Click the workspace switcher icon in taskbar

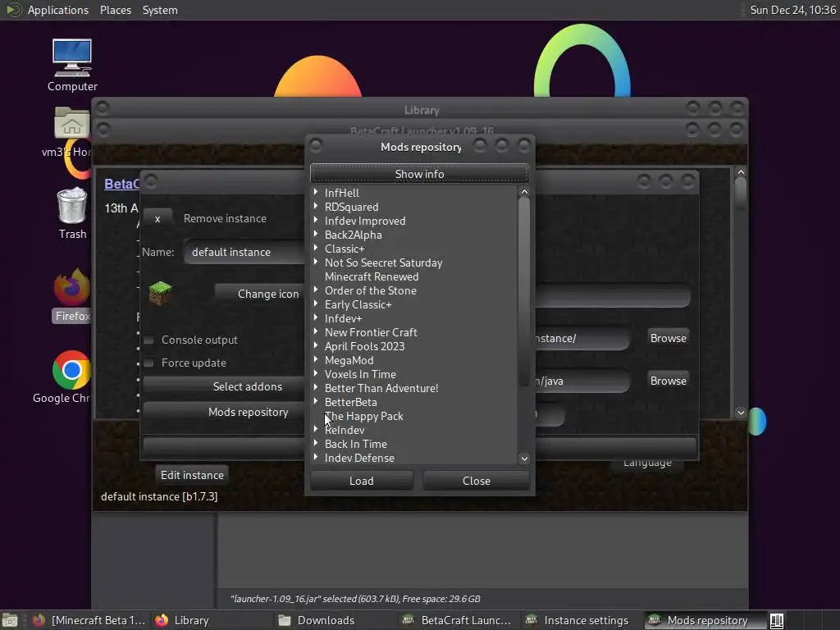tap(777, 620)
